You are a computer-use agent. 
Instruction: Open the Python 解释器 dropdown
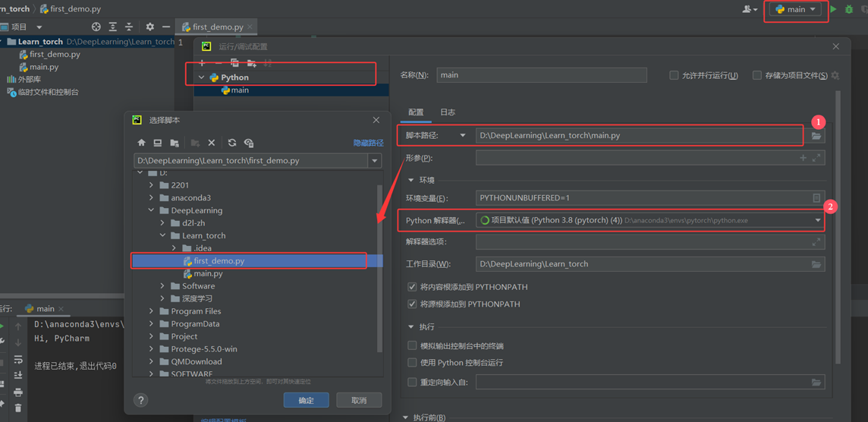(x=817, y=220)
